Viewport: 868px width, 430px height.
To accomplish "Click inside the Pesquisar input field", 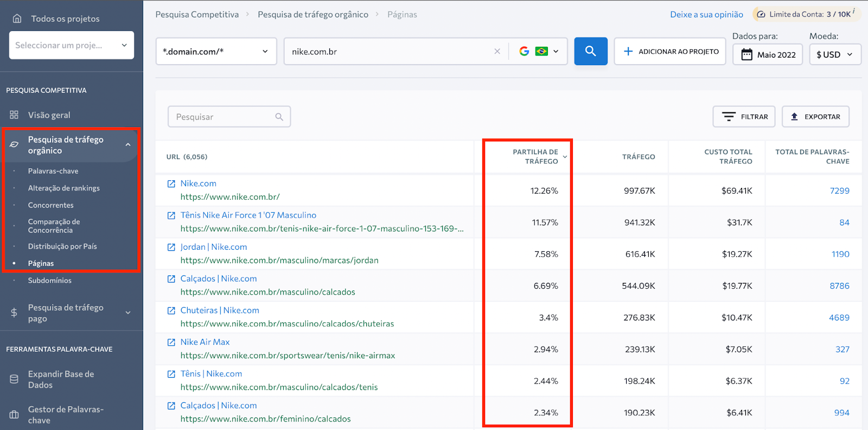I will click(x=229, y=117).
